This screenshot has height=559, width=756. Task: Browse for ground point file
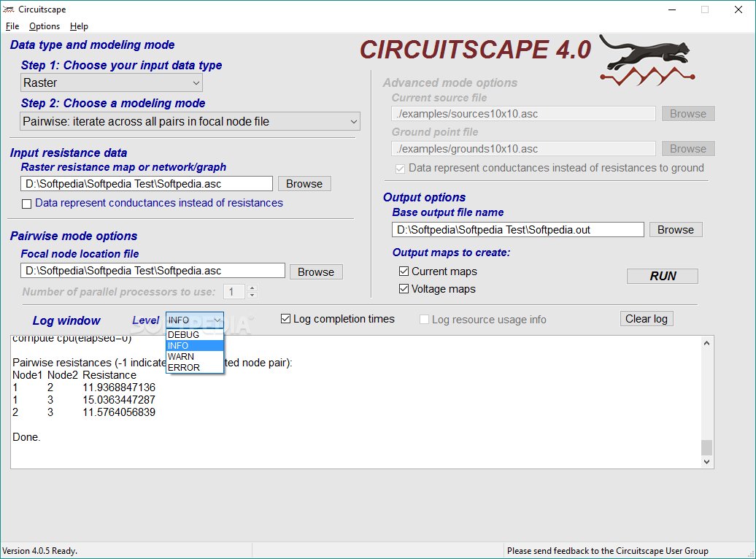pos(688,149)
